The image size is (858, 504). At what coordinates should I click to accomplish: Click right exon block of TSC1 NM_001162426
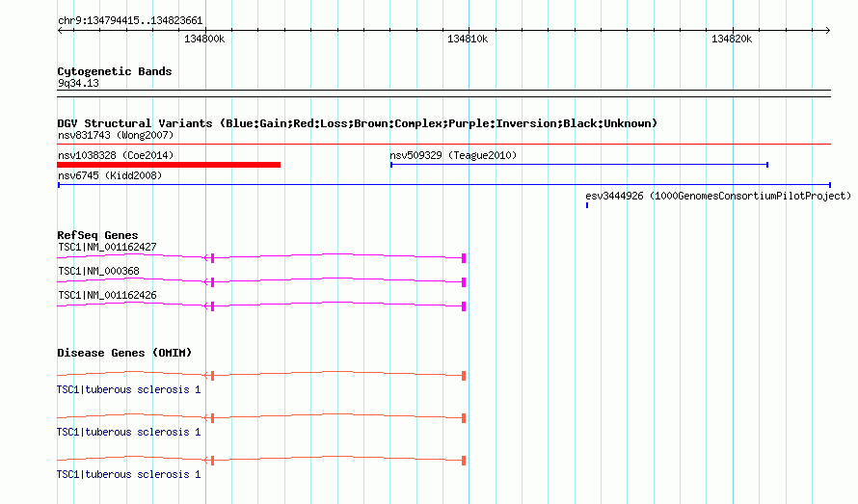pos(464,306)
